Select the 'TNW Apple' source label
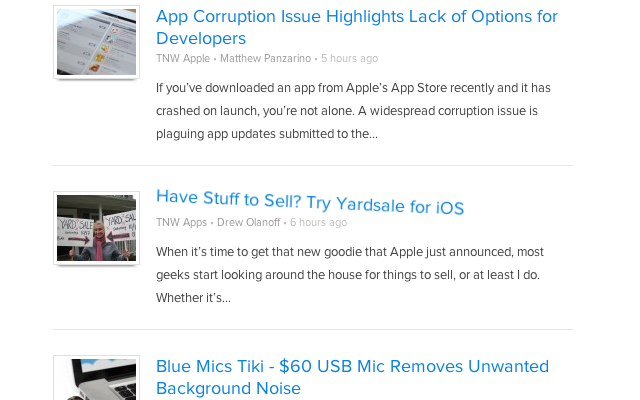This screenshot has height=400, width=640. pos(182,59)
